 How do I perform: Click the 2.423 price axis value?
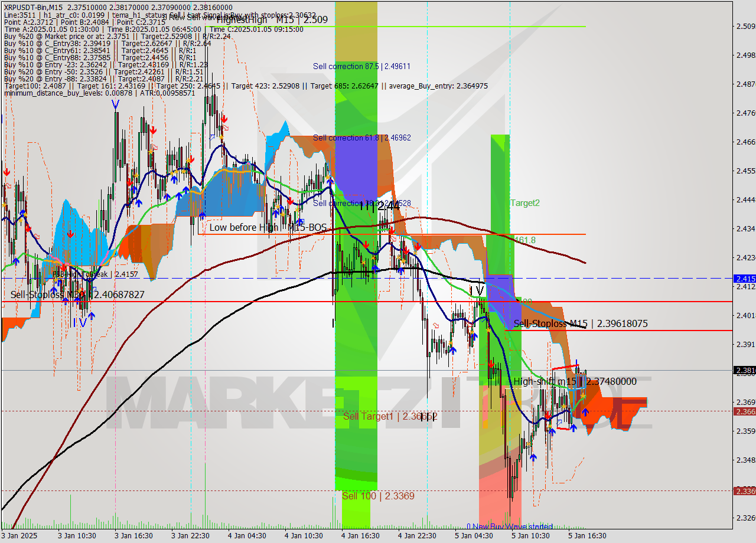point(745,257)
